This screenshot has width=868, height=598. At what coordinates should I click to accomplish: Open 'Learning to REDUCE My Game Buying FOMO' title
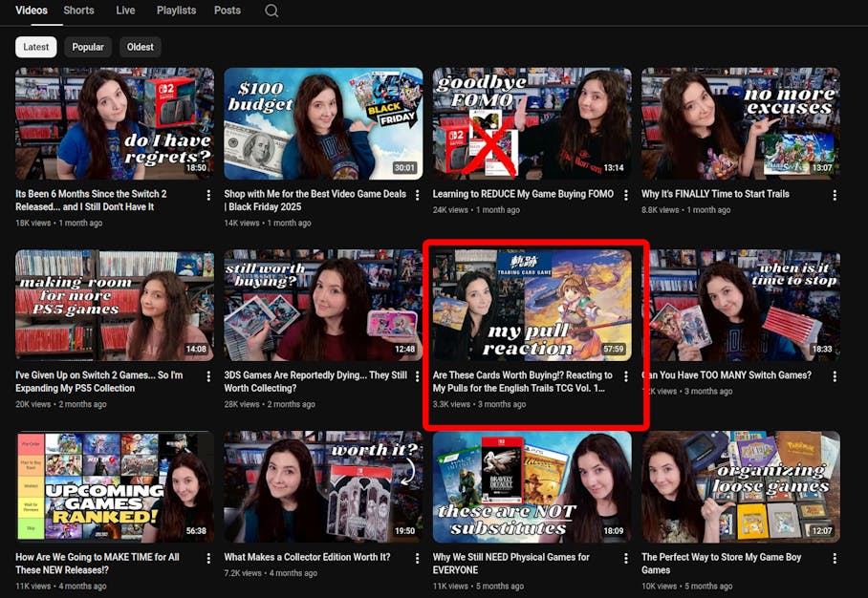pyautogui.click(x=523, y=194)
